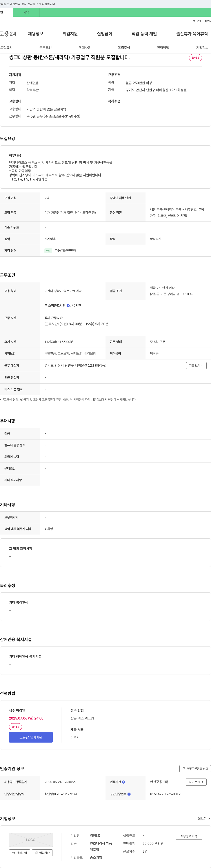Screen dimensions: 211x868
Task: Jump to the 우대사항 section tab
Action: tap(85, 48)
